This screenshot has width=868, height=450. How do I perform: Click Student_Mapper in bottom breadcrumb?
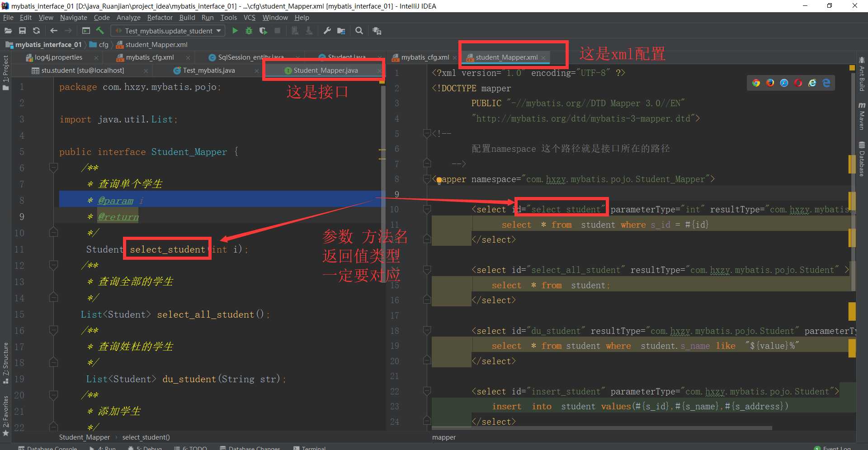coord(85,437)
